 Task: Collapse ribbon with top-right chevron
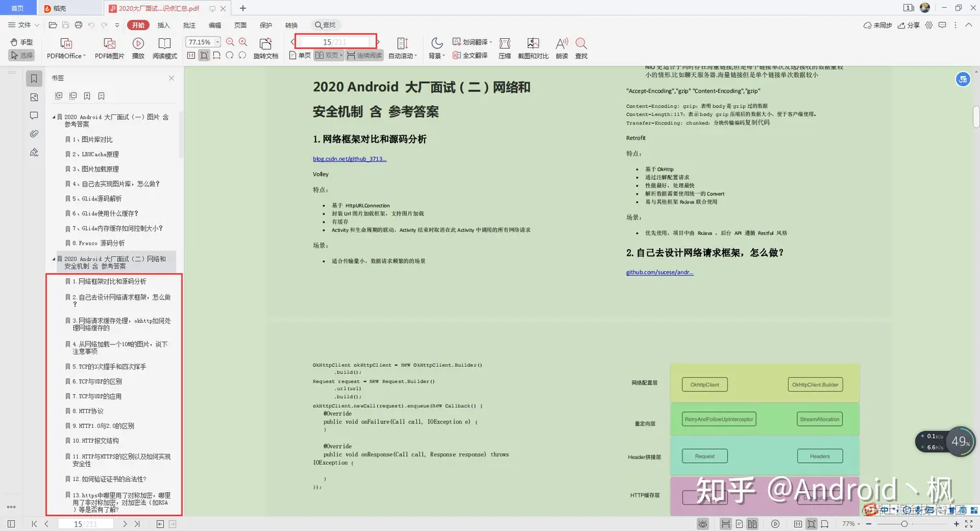(x=968, y=25)
